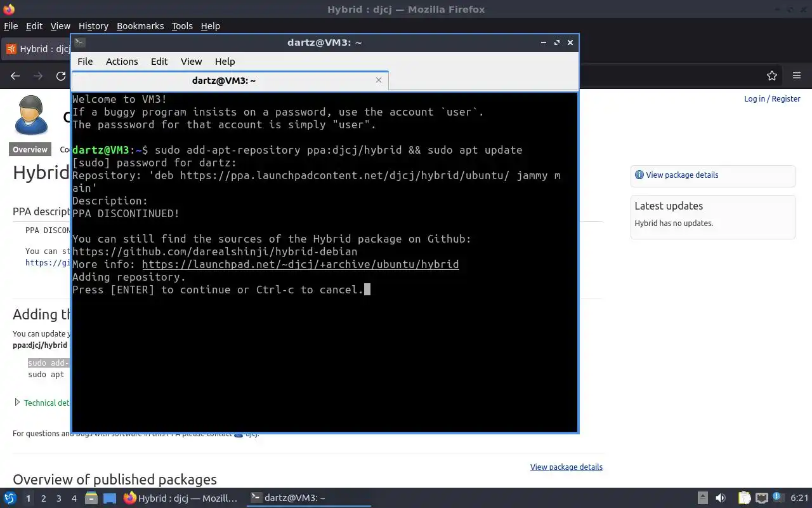The width and height of the screenshot is (812, 508).
Task: Switch to workspace 3 in pager
Action: [58, 498]
